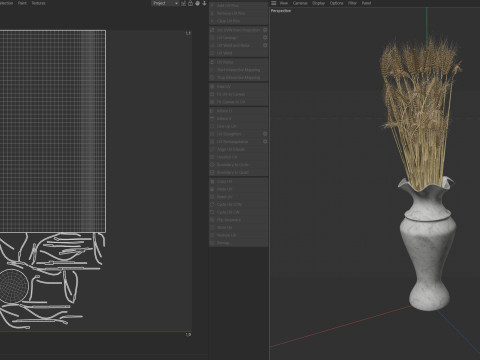Click the large UV grid island
Image resolution: width=480 pixels, height=360 pixels.
pos(53,131)
